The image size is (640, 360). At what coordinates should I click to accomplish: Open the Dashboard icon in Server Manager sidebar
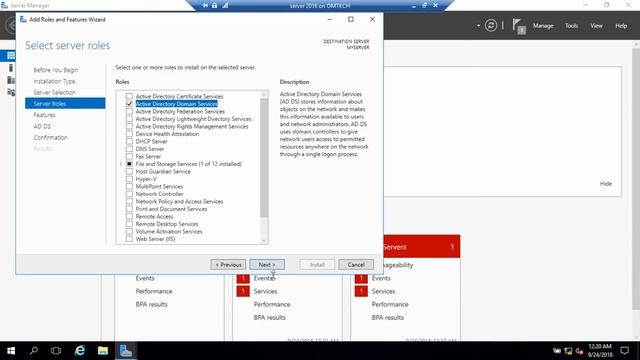click(x=11, y=56)
